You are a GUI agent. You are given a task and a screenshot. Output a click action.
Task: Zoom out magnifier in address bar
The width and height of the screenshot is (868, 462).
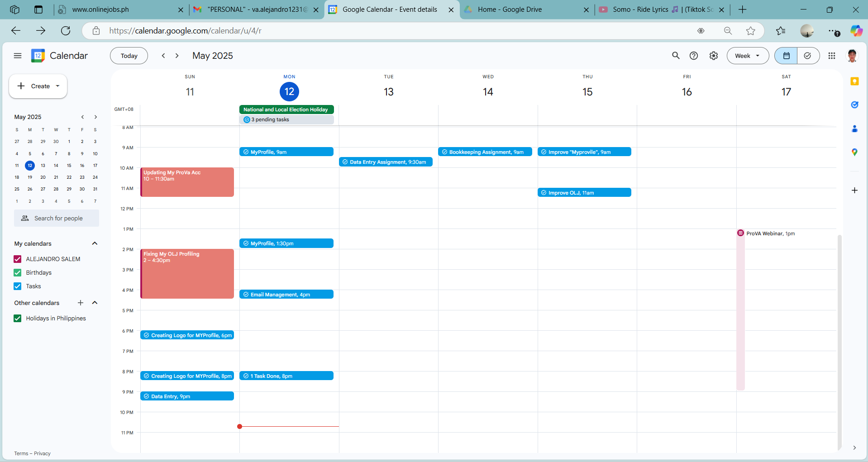tap(728, 31)
